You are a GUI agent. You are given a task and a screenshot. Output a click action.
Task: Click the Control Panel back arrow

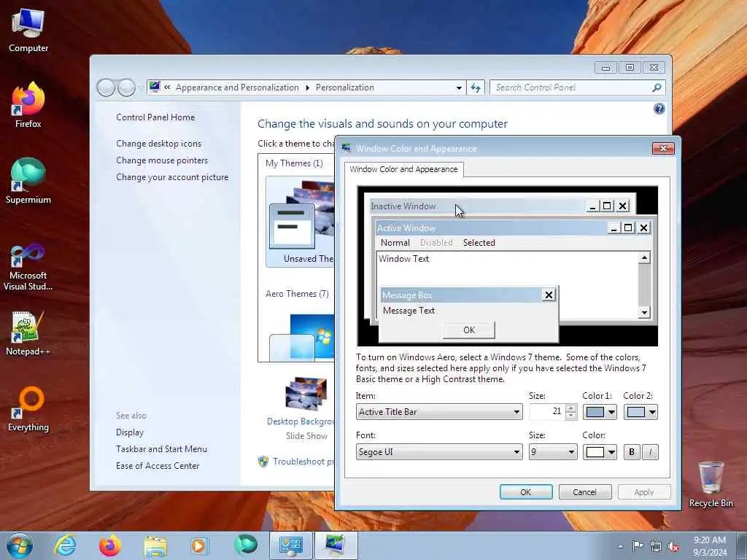tap(106, 87)
